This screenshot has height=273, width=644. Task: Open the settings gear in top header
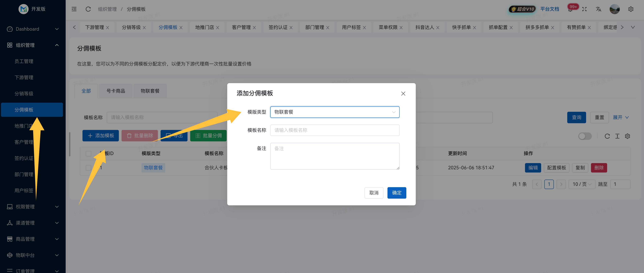click(631, 9)
